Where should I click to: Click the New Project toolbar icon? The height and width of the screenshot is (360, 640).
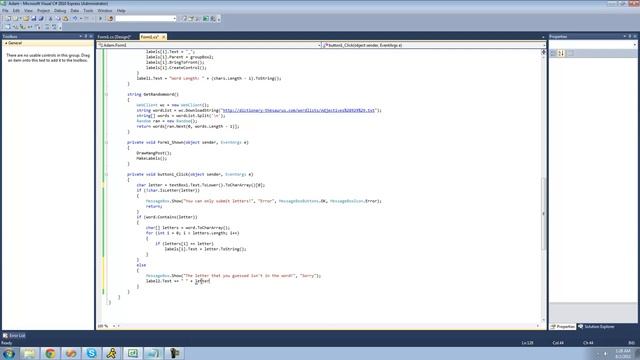(x=9, y=19)
